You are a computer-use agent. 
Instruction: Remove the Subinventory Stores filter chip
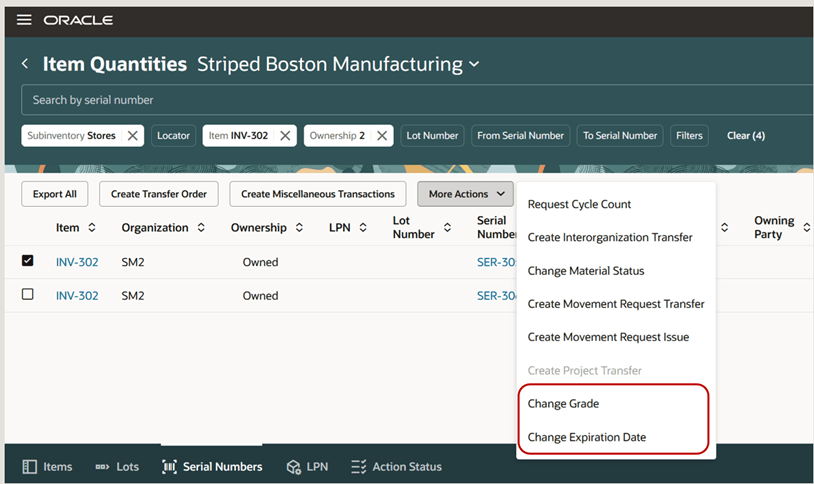tap(132, 136)
